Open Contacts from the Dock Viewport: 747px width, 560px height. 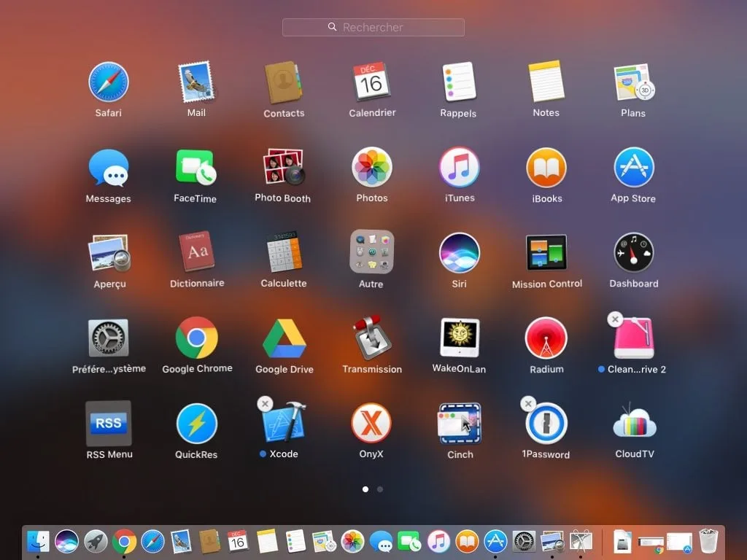[210, 542]
